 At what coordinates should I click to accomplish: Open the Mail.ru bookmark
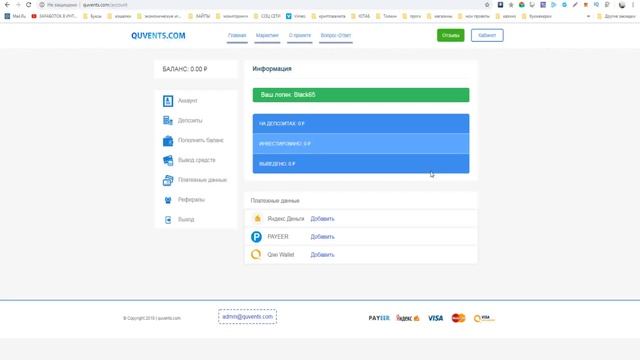pyautogui.click(x=15, y=16)
